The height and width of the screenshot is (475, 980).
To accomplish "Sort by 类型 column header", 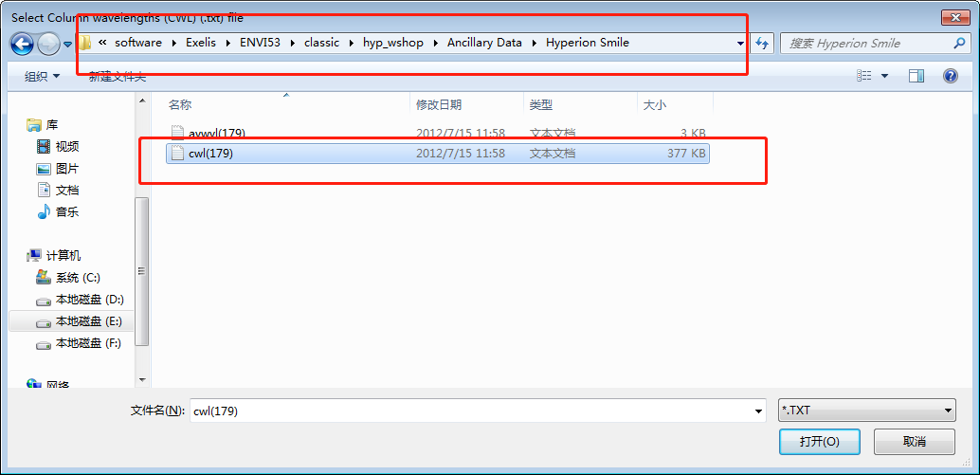I will (581, 105).
